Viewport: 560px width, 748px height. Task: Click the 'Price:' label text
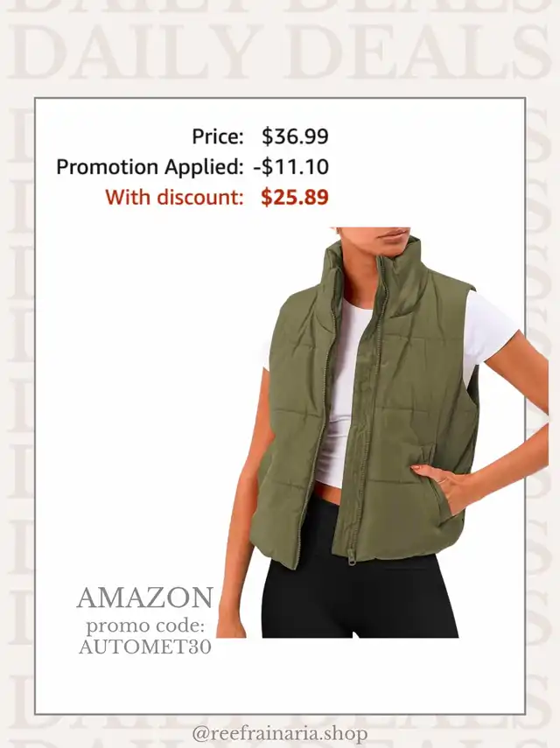tap(218, 136)
